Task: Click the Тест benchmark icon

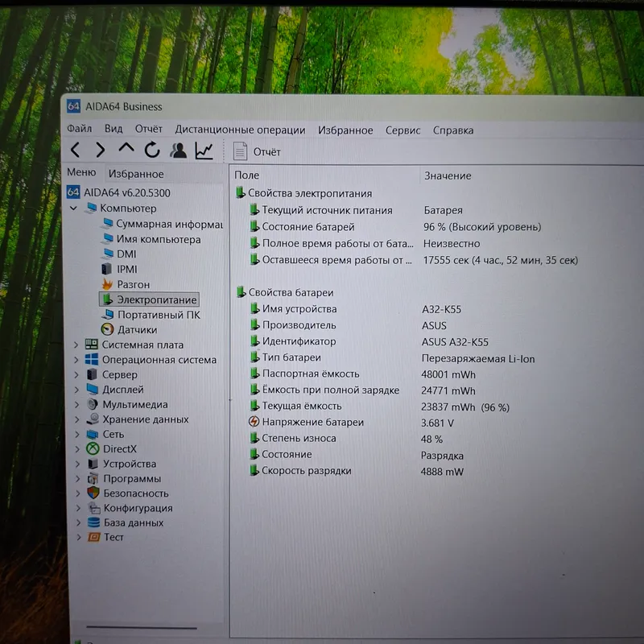Action: pos(94,537)
